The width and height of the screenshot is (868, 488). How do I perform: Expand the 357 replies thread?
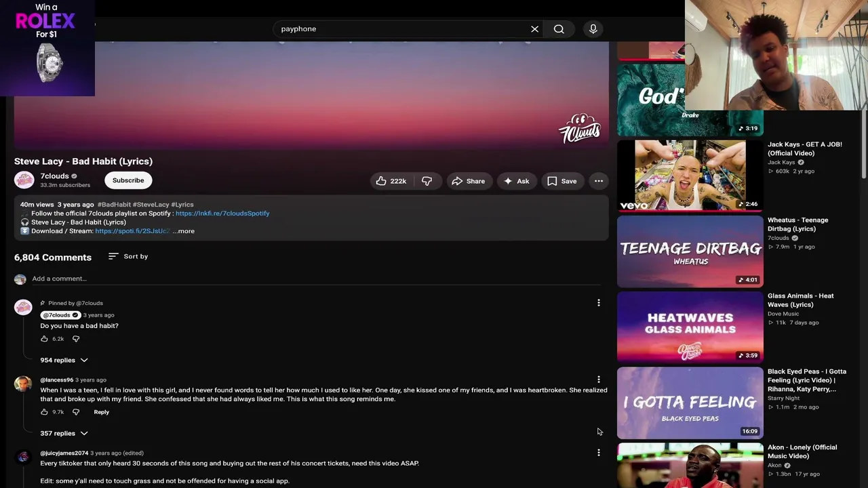64,433
